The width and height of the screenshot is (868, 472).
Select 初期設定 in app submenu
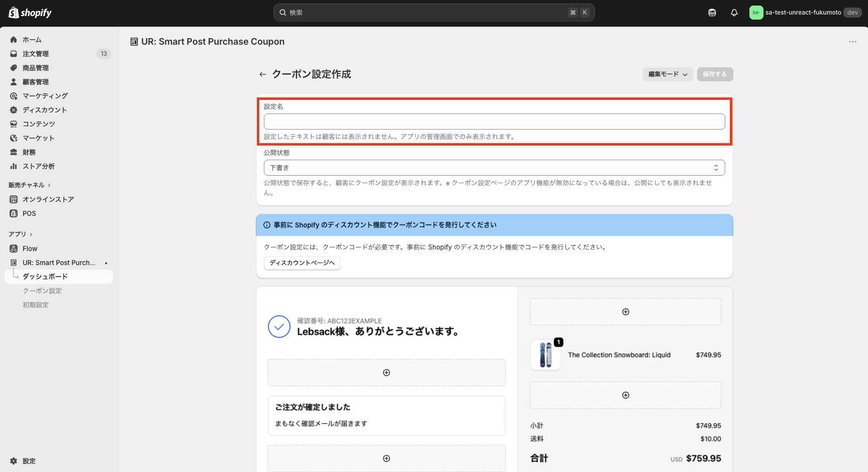pos(36,305)
